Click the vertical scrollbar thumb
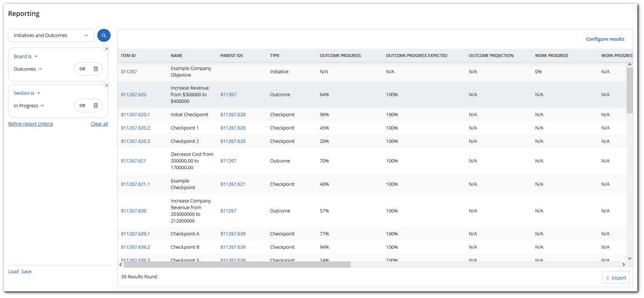 point(630,90)
